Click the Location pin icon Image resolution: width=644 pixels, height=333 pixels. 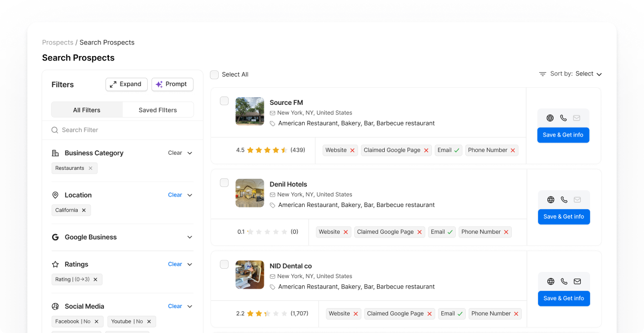click(x=55, y=195)
